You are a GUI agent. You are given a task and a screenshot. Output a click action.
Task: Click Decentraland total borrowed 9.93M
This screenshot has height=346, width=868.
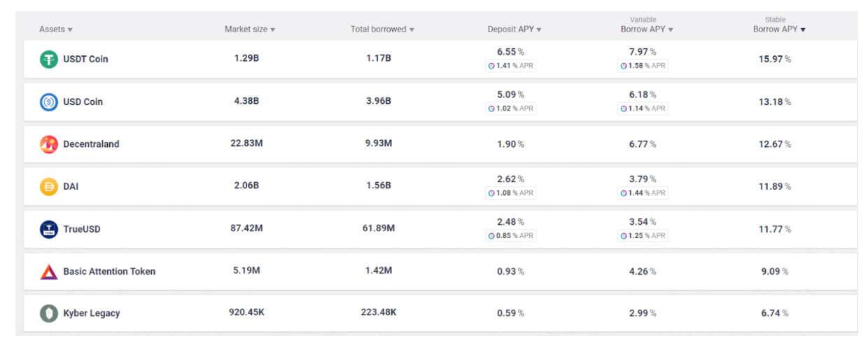378,143
